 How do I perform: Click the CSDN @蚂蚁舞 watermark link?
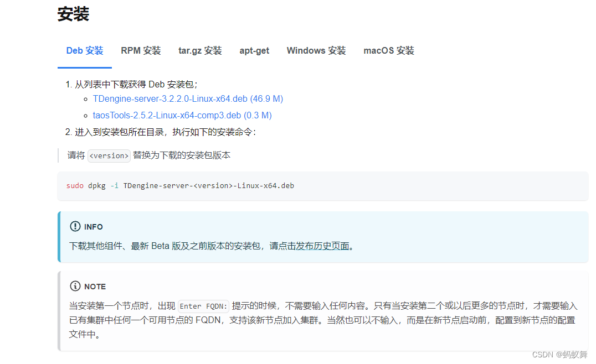[x=559, y=354]
